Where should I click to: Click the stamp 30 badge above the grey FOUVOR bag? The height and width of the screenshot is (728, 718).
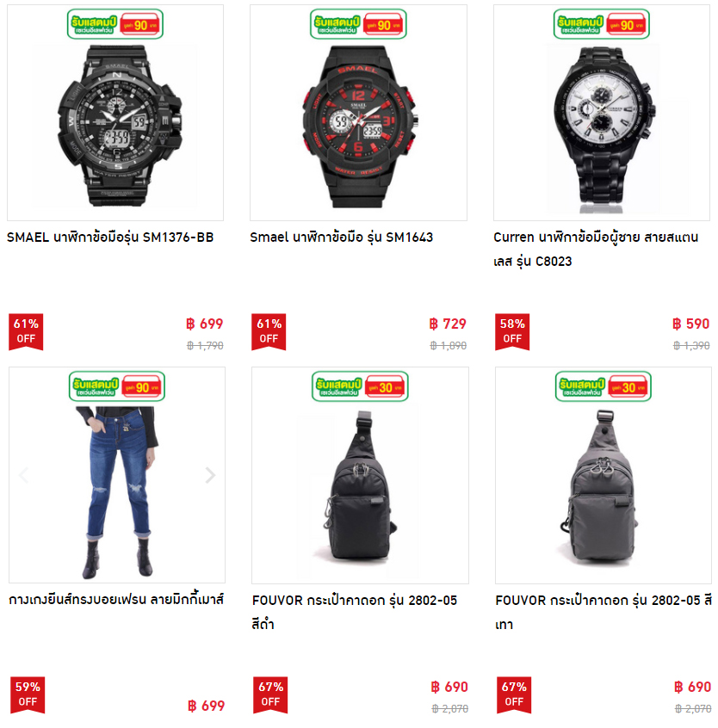(603, 386)
